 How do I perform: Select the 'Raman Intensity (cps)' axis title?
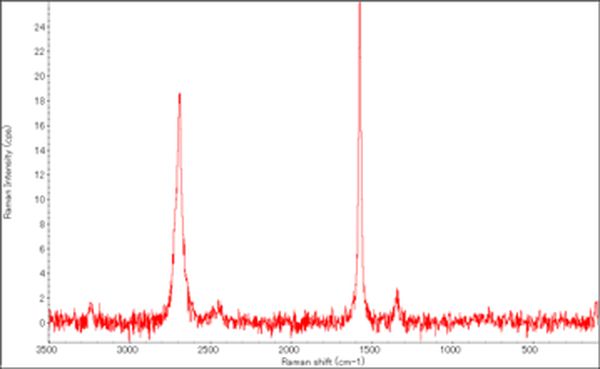pos(8,172)
